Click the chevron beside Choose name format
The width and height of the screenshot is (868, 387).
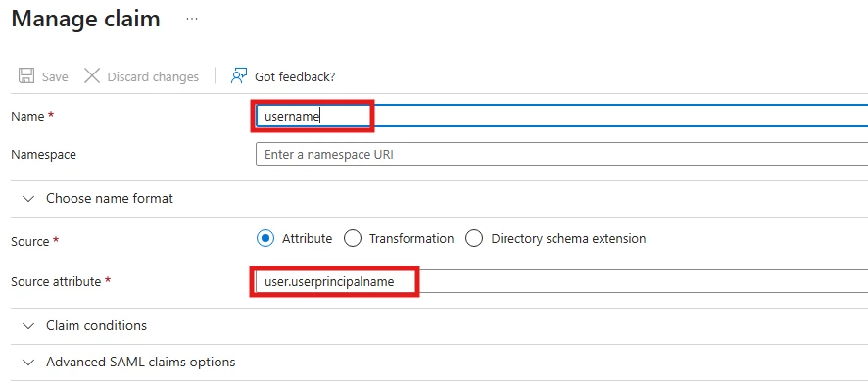[x=28, y=199]
